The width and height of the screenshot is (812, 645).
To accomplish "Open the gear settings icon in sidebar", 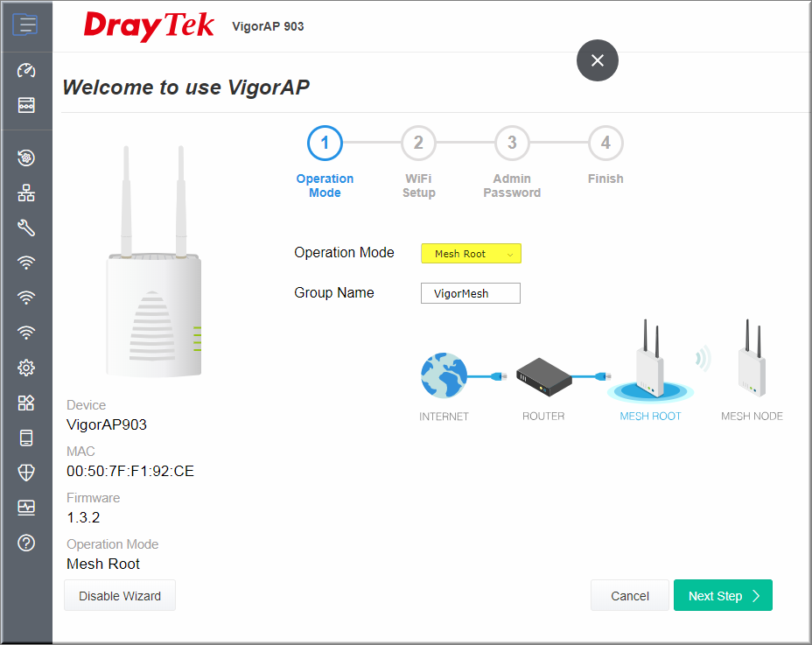I will [26, 368].
